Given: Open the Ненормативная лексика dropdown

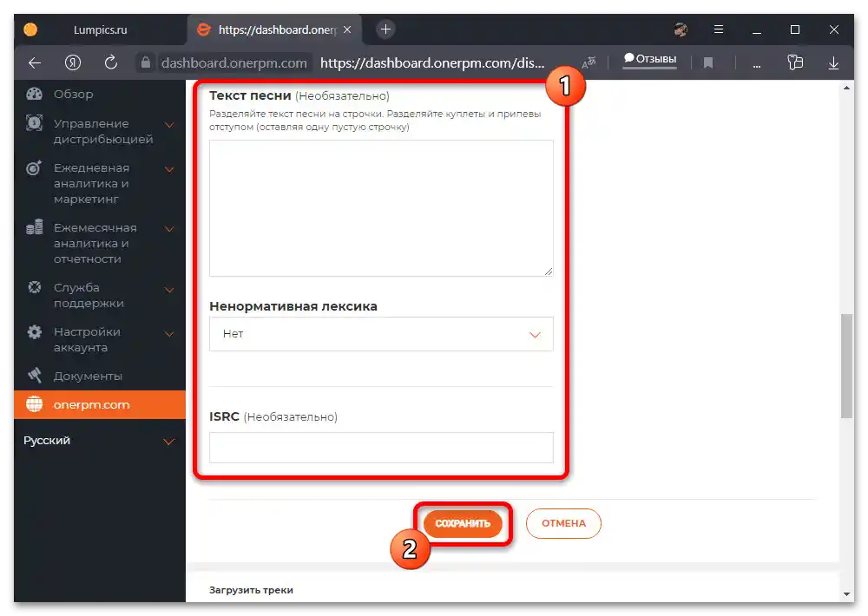Looking at the screenshot, I should (x=381, y=334).
